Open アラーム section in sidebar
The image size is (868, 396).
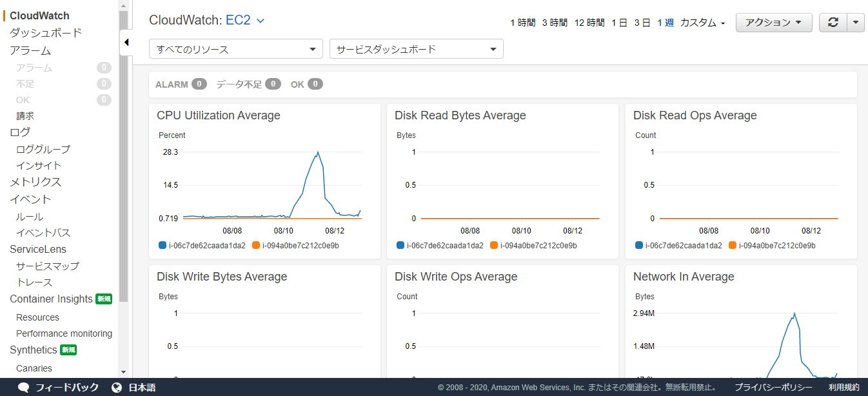[30, 50]
